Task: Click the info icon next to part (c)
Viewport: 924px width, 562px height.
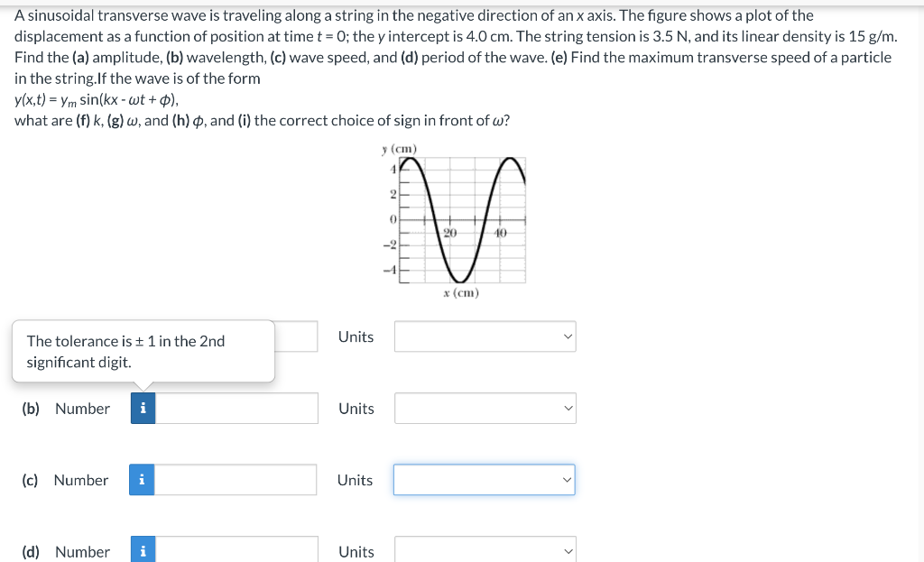Action: 142,480
